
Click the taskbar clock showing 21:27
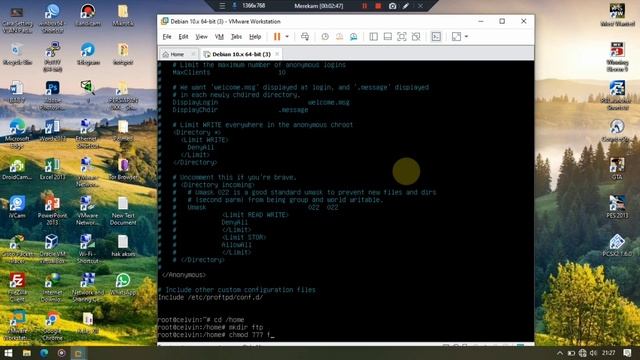coord(608,353)
